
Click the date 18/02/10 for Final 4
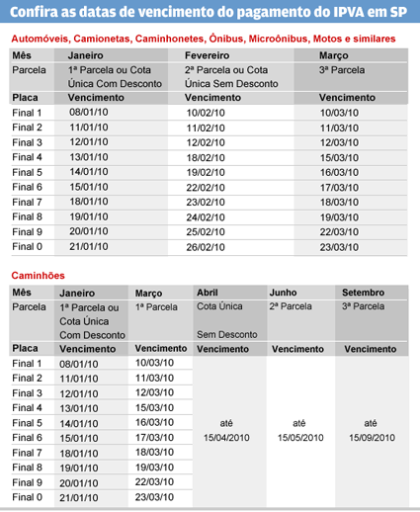pos(206,157)
